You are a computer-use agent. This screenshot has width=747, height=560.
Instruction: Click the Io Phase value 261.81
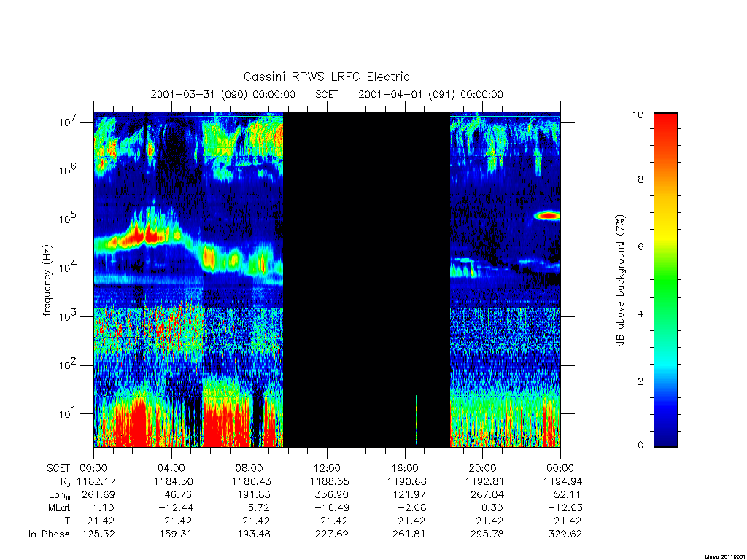[x=409, y=534]
